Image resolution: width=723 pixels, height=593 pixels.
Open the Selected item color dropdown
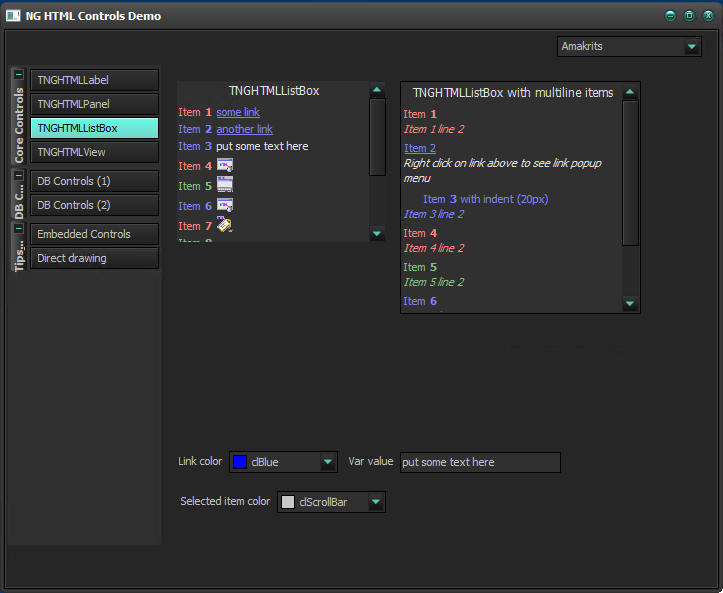point(375,502)
